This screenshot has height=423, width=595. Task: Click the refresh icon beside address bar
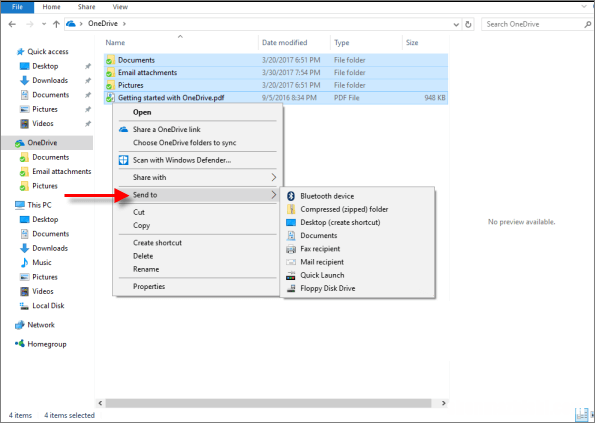click(468, 24)
